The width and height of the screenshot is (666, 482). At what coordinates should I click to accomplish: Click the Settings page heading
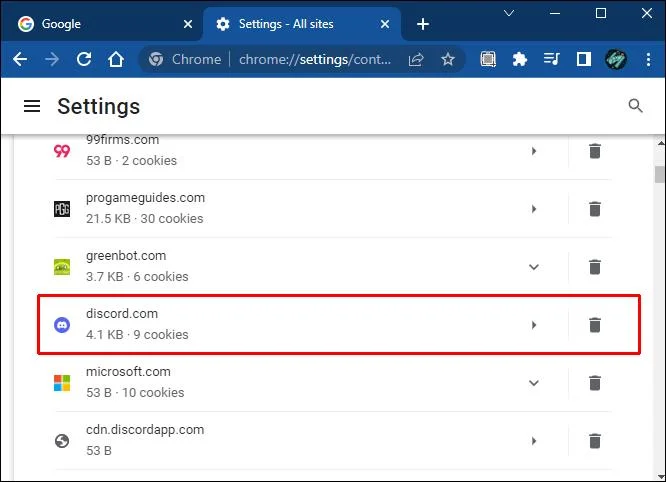click(99, 106)
